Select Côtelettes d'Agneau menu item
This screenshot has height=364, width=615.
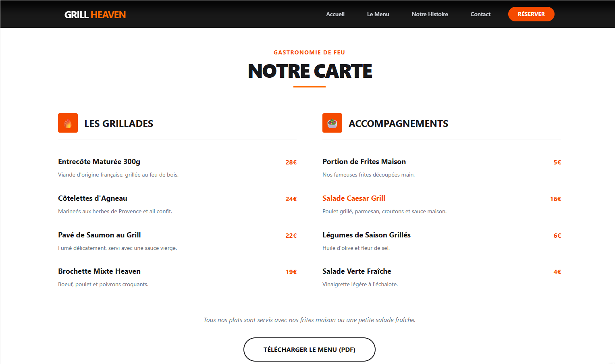click(93, 198)
